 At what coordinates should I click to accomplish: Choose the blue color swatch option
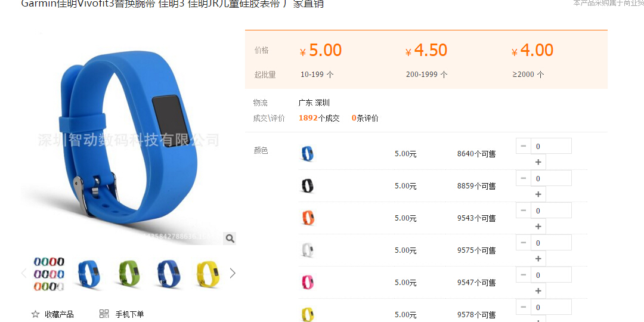click(x=307, y=154)
